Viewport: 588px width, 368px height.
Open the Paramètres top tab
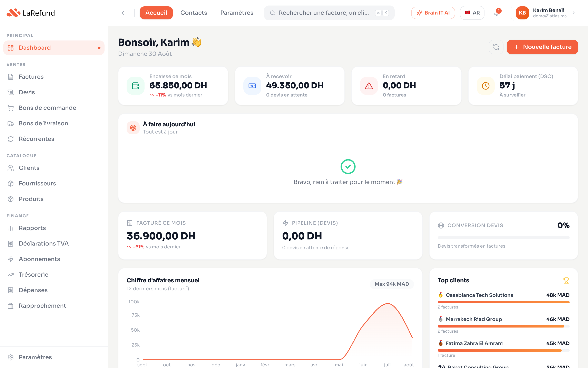[x=237, y=13]
